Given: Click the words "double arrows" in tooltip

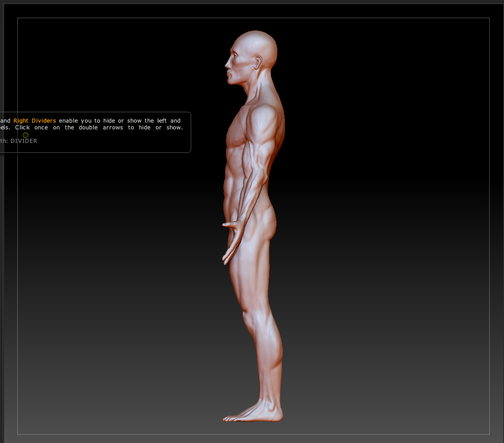Looking at the screenshot, I should click(100, 127).
